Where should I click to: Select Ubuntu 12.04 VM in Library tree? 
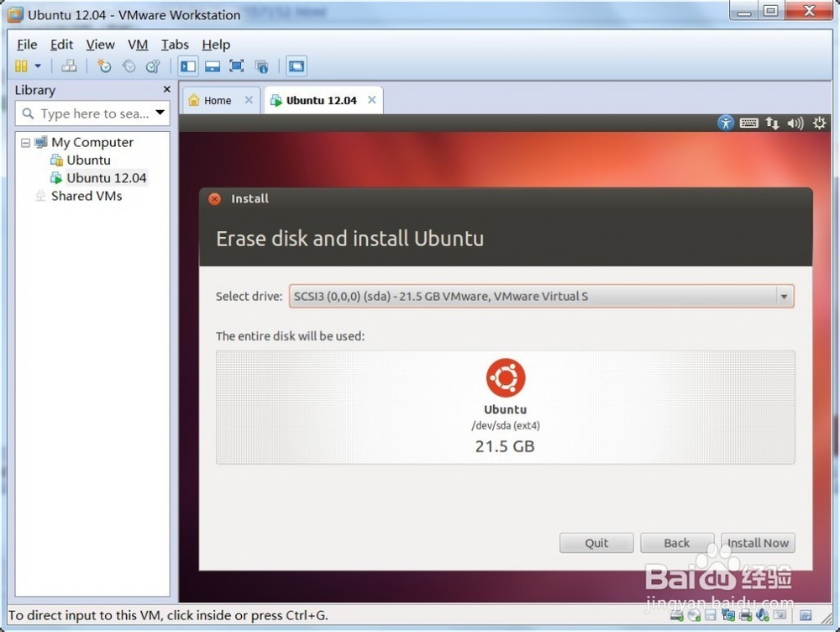point(106,177)
